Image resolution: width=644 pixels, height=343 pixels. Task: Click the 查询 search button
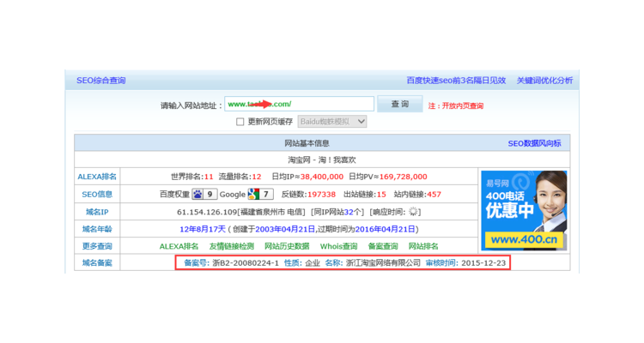coord(399,105)
